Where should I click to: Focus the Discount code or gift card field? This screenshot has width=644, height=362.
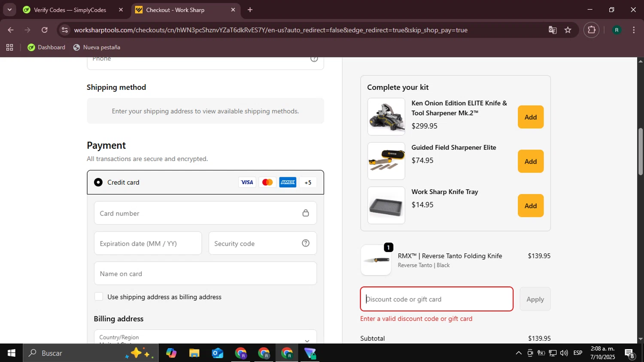437,299
